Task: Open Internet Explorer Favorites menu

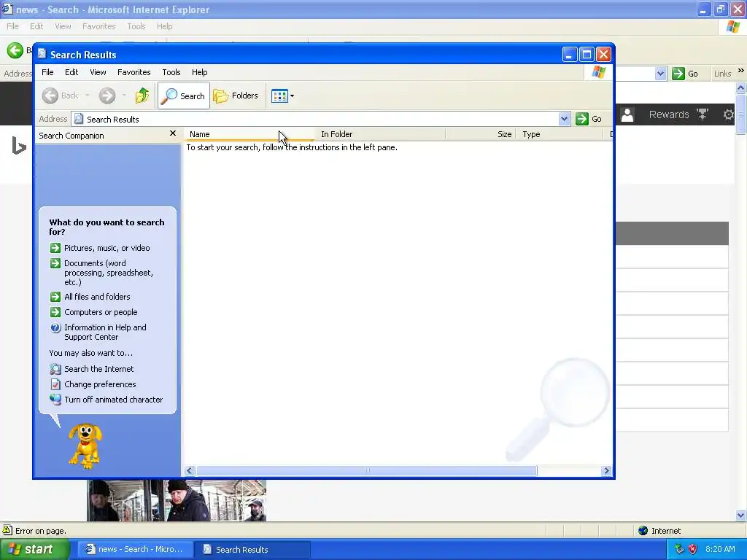Action: coord(98,26)
